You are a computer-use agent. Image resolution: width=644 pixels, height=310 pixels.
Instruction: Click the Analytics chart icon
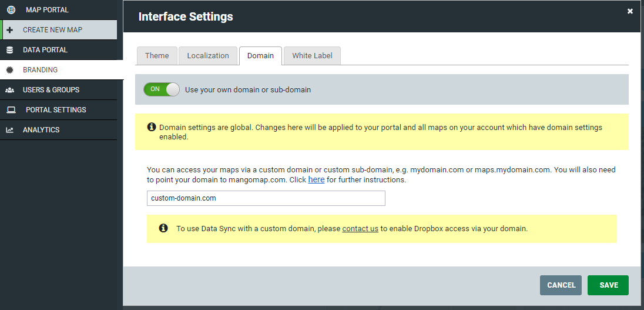click(10, 130)
